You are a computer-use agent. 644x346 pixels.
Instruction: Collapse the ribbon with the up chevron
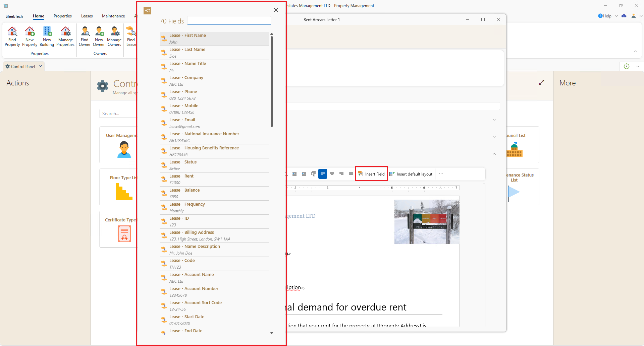point(635,51)
